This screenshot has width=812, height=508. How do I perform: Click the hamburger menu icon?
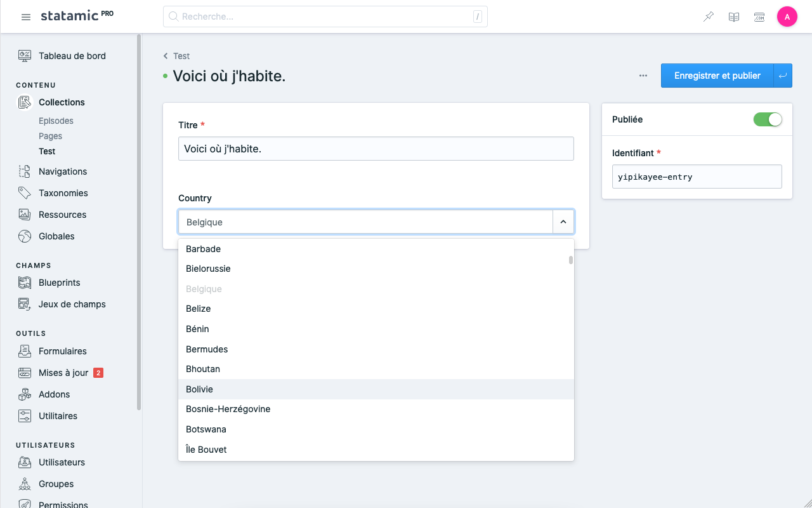tap(26, 17)
